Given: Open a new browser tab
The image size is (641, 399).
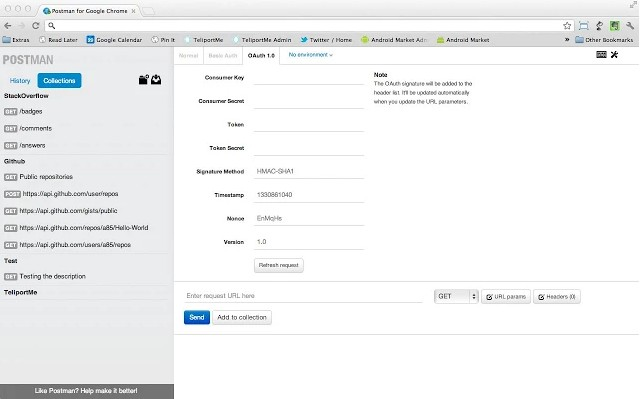Looking at the screenshot, I should [148, 11].
